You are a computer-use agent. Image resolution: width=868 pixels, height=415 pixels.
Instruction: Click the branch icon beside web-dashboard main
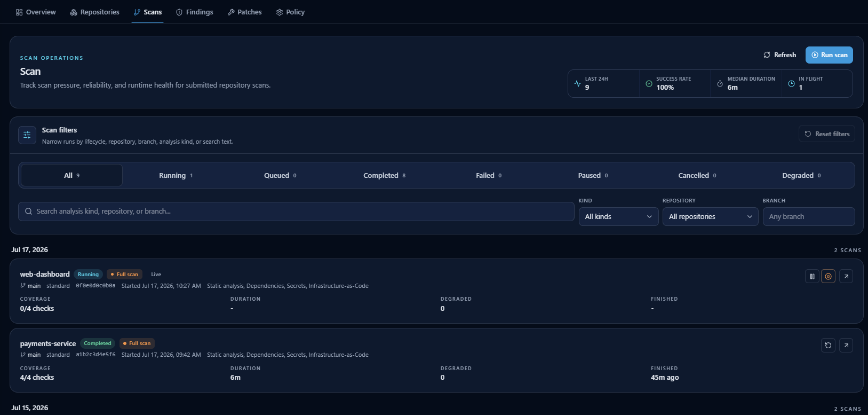pyautogui.click(x=23, y=286)
